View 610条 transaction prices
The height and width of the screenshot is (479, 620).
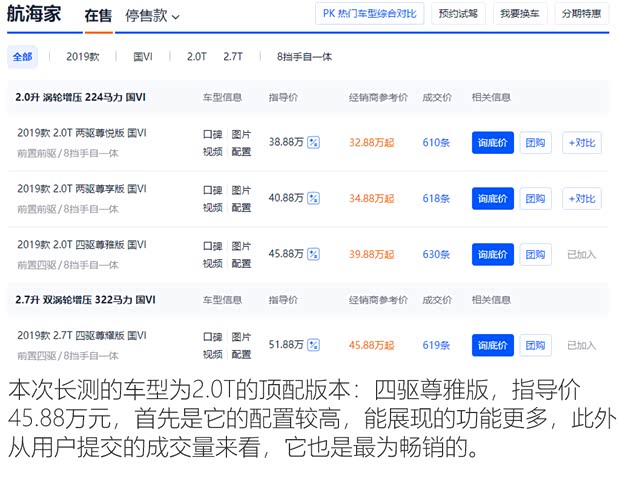point(436,142)
